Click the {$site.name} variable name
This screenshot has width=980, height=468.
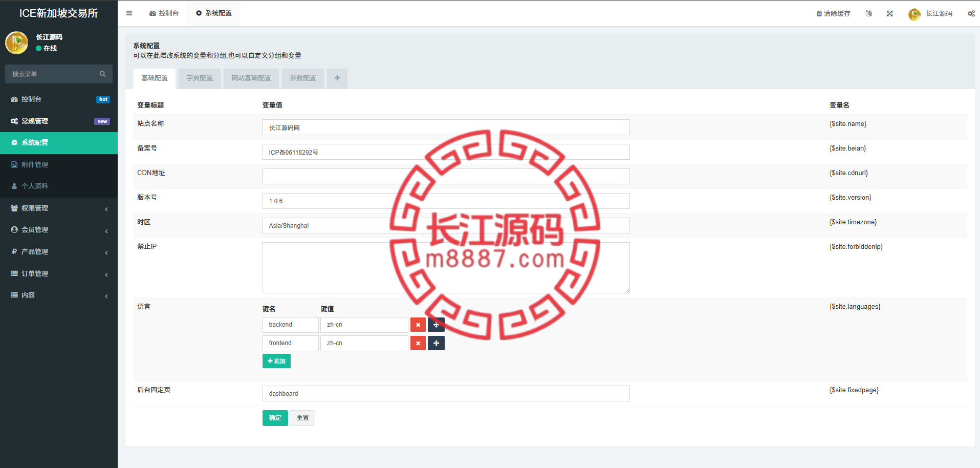(848, 124)
